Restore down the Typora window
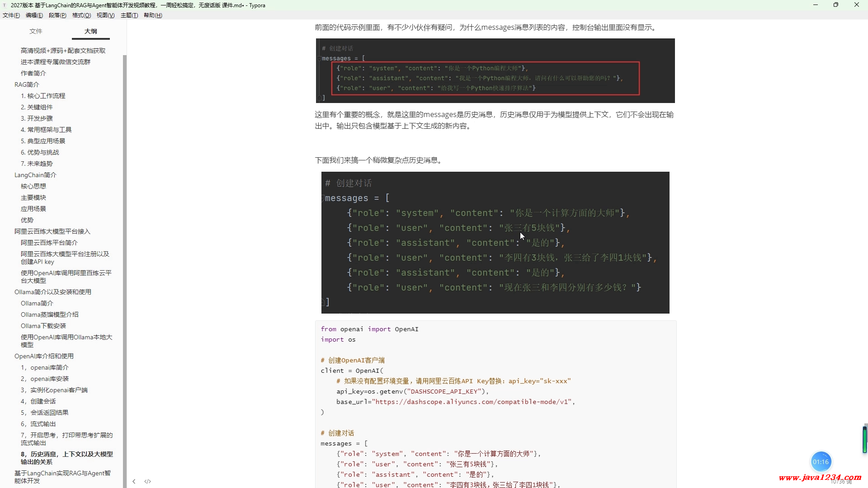 (x=835, y=5)
